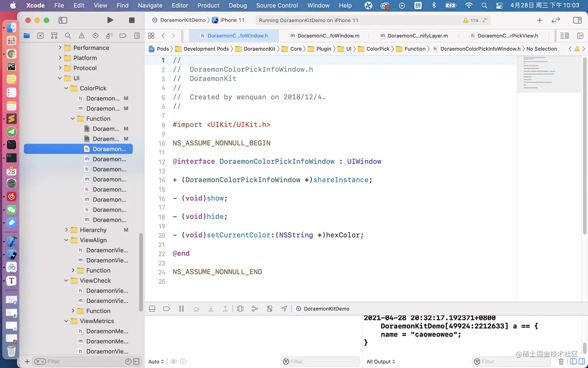Stop the running scheme
Image resolution: width=588 pixels, height=368 pixels.
[x=132, y=20]
